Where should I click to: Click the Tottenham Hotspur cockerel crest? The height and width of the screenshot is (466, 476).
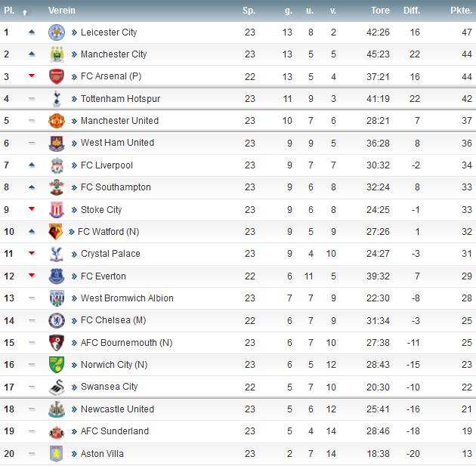click(x=57, y=99)
